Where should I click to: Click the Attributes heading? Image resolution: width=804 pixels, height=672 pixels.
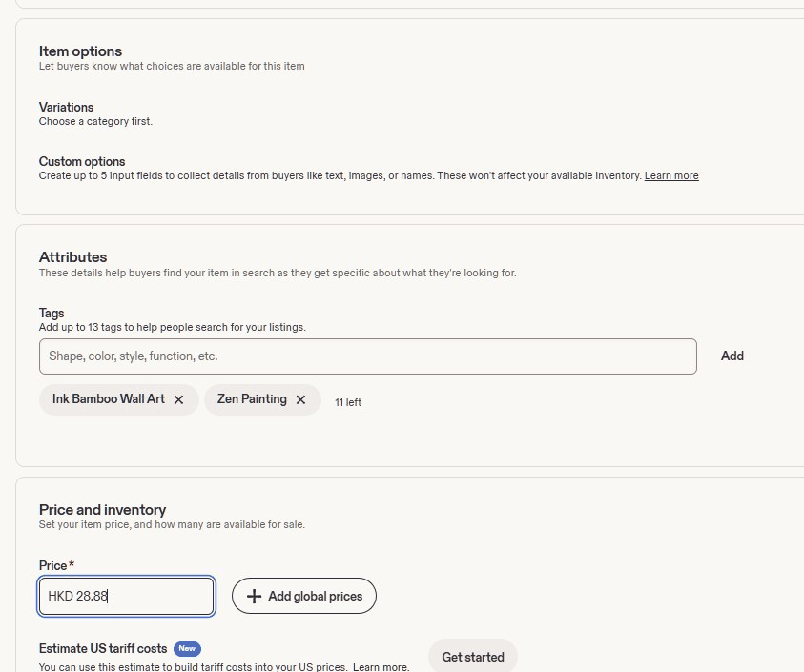pyautogui.click(x=72, y=256)
